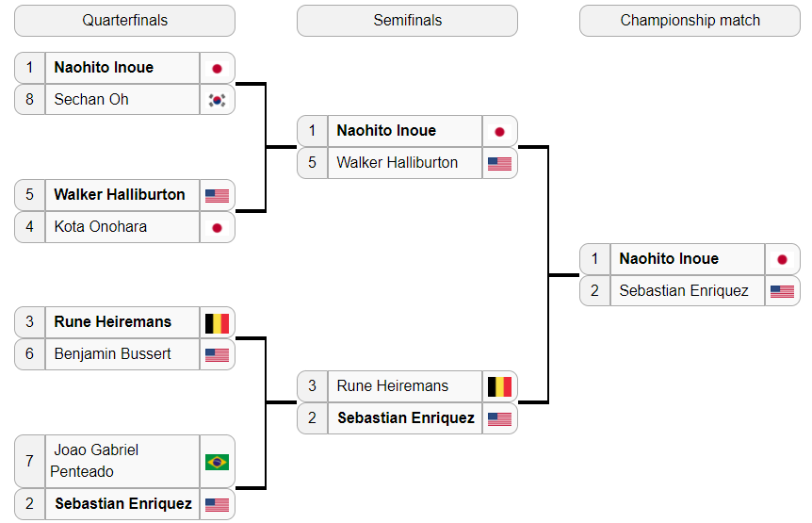Image resolution: width=812 pixels, height=523 pixels.
Task: Click Kota Onohara player name
Action: [101, 227]
